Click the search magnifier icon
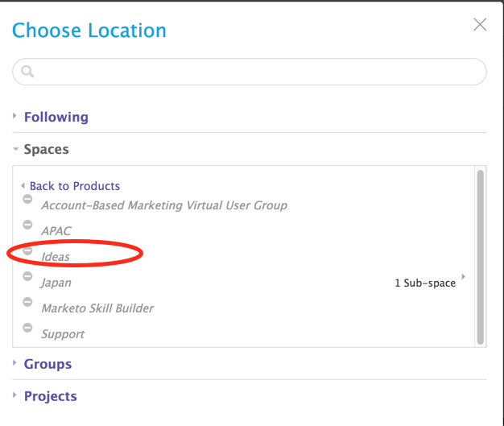 [x=27, y=72]
